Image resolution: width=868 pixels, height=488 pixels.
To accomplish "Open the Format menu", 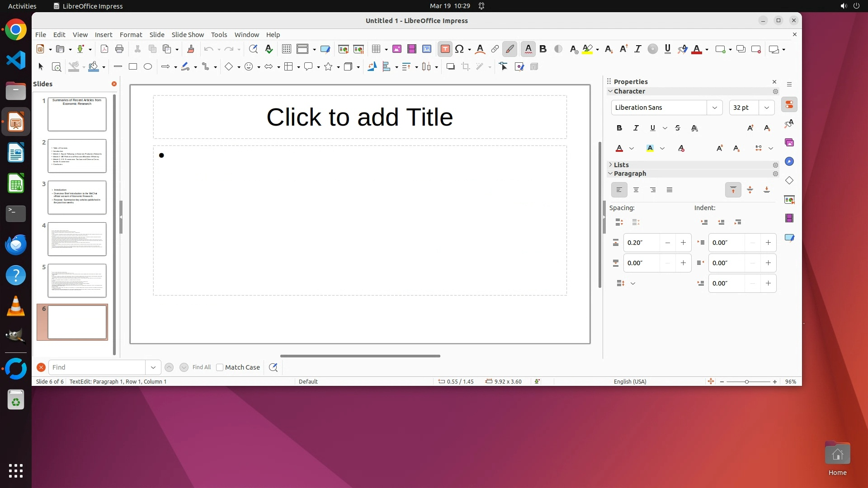I will 131,35.
